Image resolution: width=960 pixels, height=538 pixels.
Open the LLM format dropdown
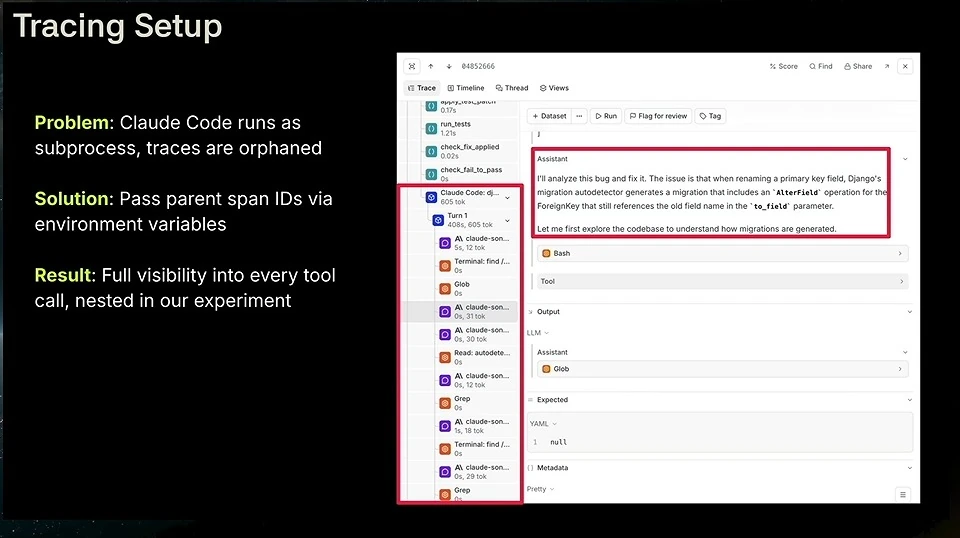538,333
